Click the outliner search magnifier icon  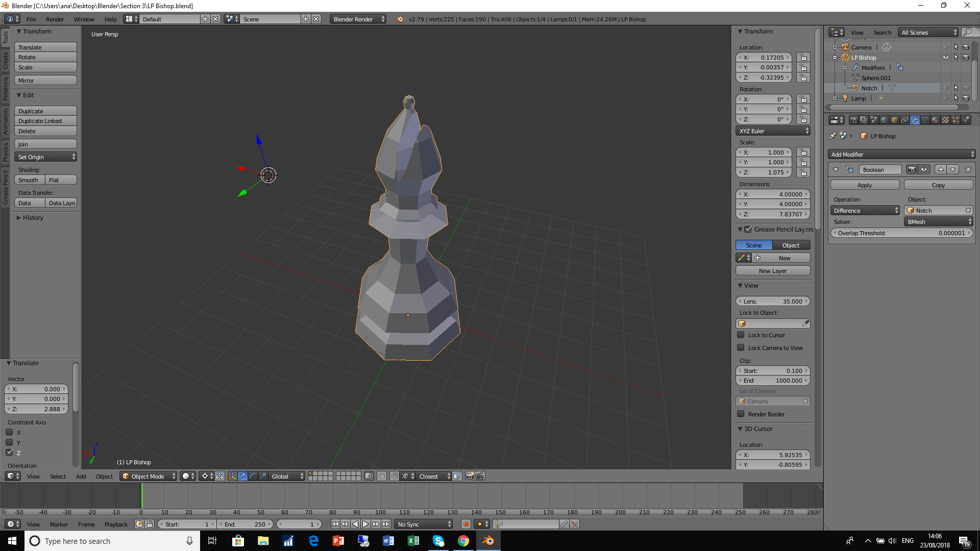tap(967, 32)
